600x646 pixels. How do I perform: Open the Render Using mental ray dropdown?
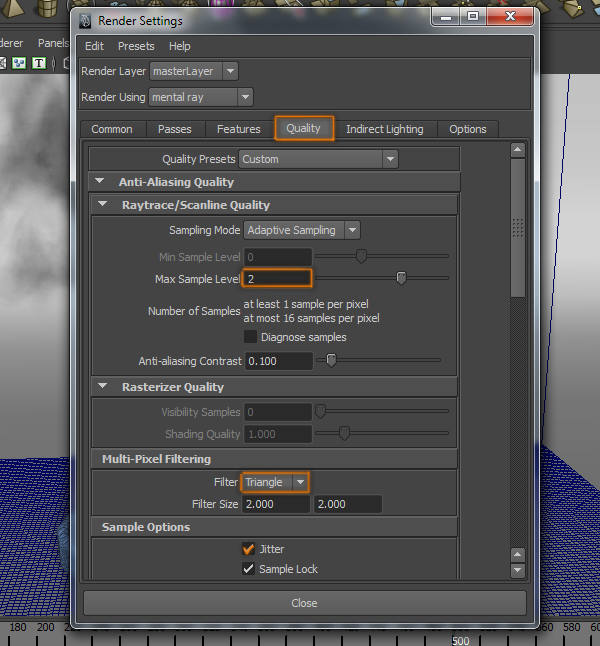pos(200,97)
